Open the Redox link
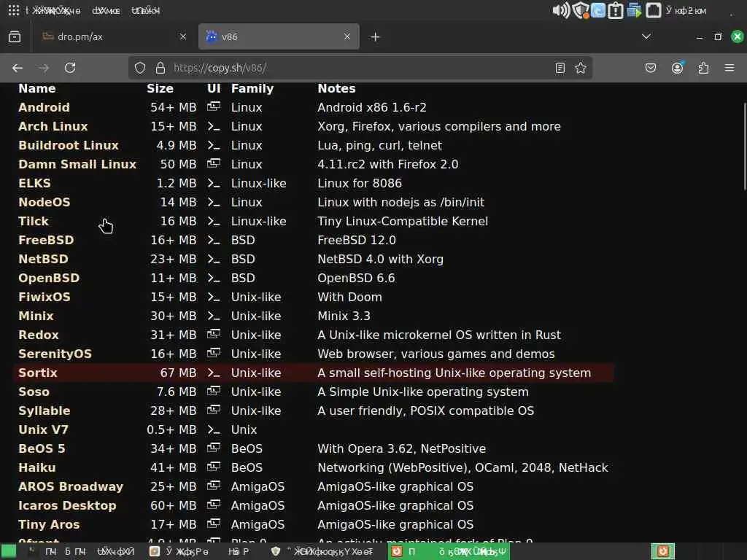Screen dimensions: 747x560 pos(38,335)
